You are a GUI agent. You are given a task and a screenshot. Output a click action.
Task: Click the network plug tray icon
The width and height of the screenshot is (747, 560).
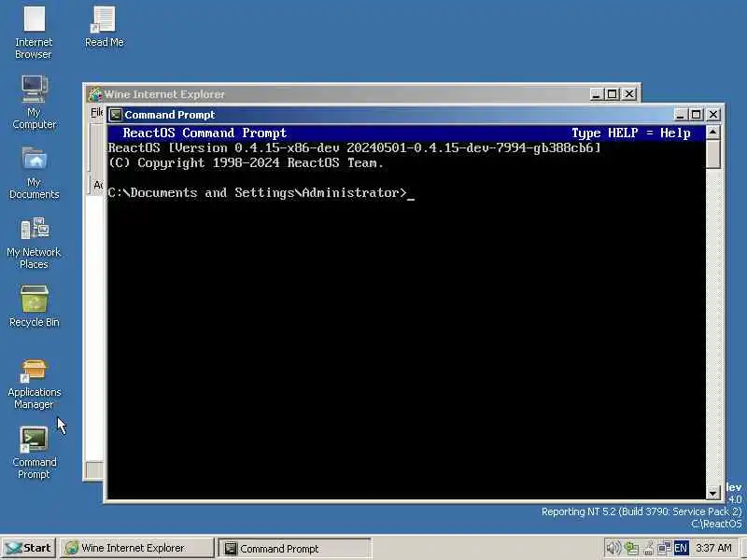(648, 548)
